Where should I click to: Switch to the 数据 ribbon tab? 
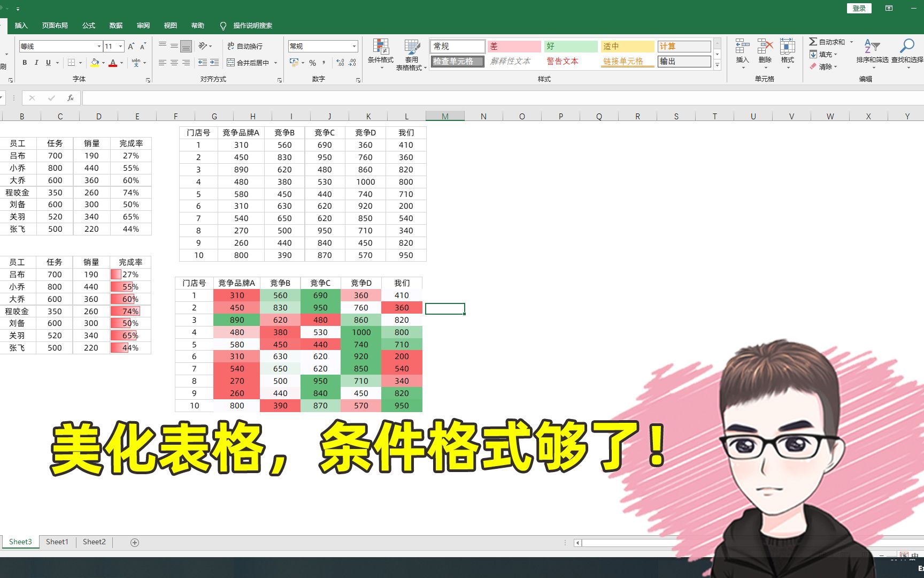point(115,25)
